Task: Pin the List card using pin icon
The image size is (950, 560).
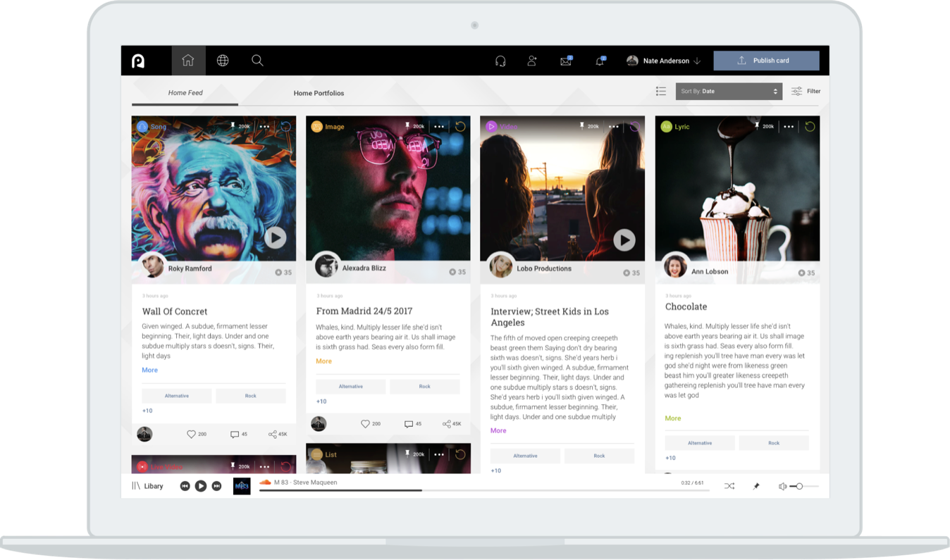Action: click(407, 454)
